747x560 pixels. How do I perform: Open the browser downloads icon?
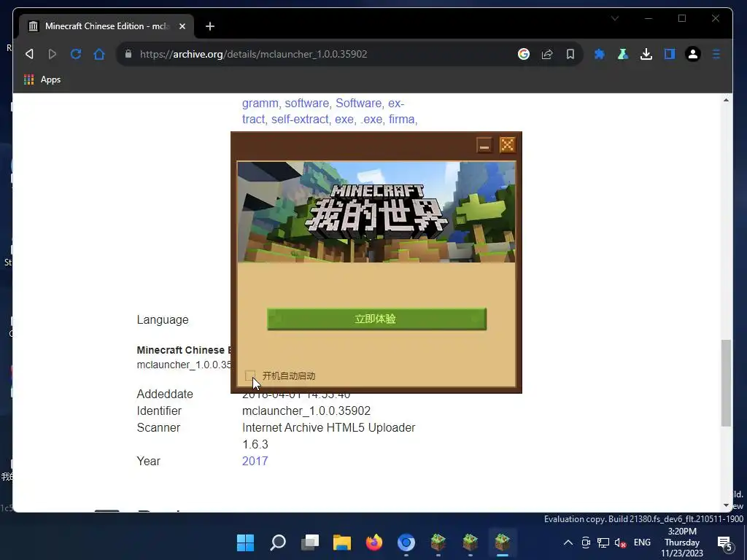click(x=646, y=54)
